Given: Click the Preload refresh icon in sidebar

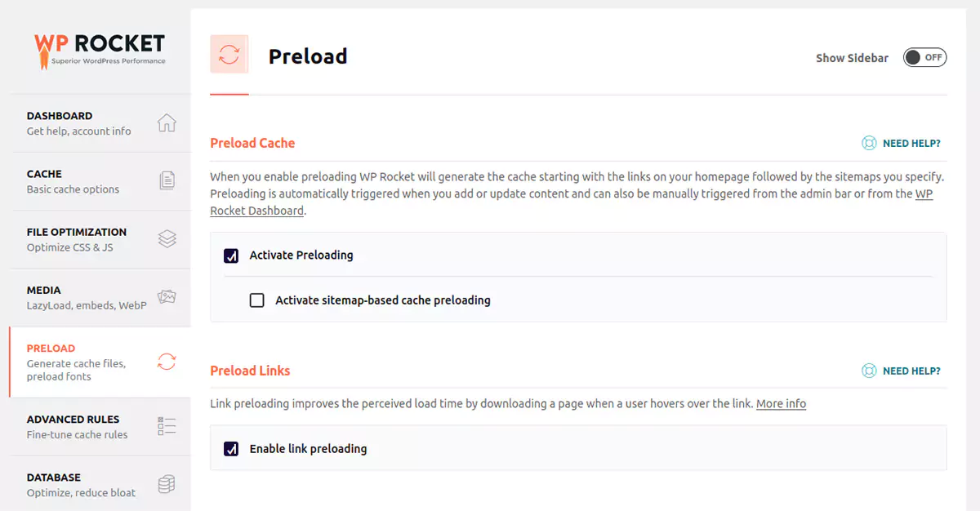Looking at the screenshot, I should click(x=167, y=362).
